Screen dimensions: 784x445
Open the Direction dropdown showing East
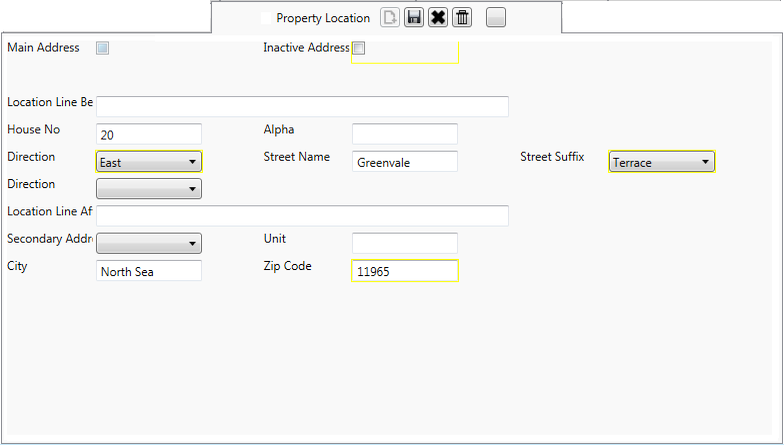tap(149, 162)
